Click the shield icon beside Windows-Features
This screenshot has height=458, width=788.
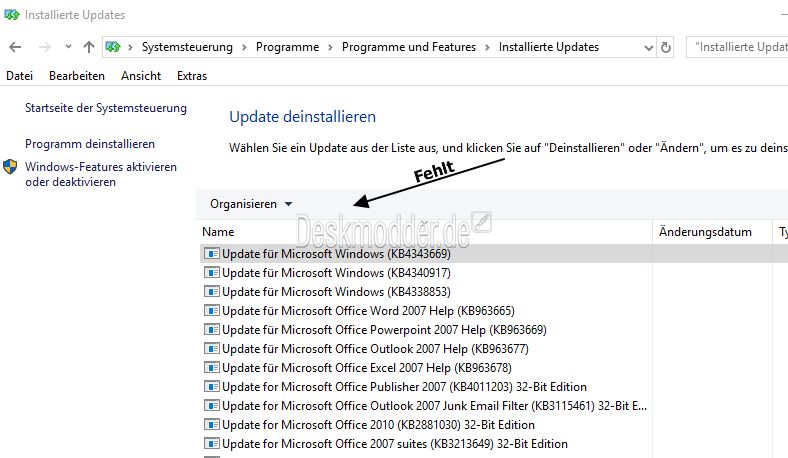coord(10,167)
